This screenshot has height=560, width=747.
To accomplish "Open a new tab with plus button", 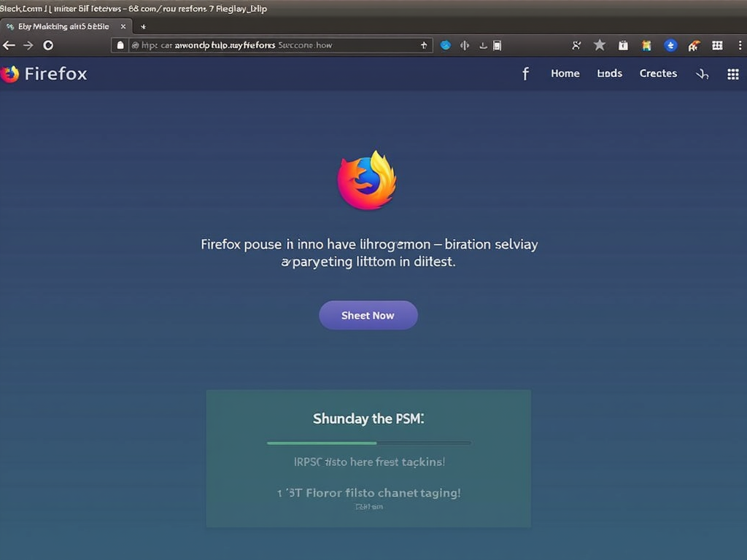I will tap(144, 27).
